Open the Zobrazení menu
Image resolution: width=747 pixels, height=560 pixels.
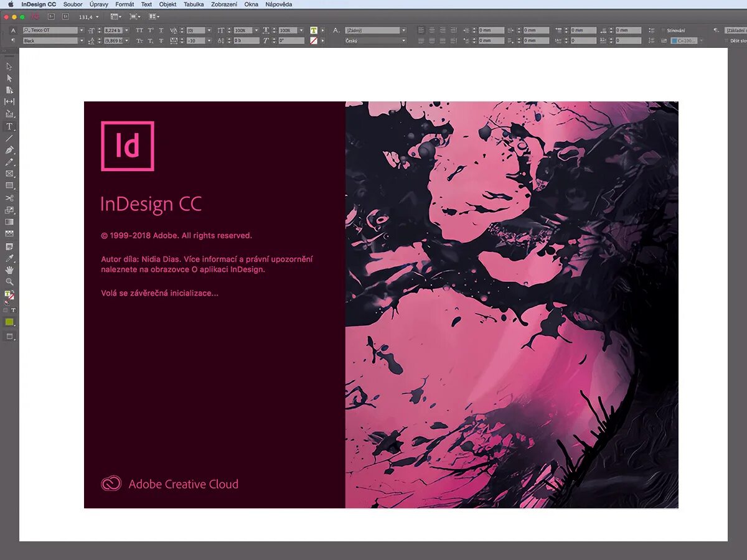pos(224,4)
